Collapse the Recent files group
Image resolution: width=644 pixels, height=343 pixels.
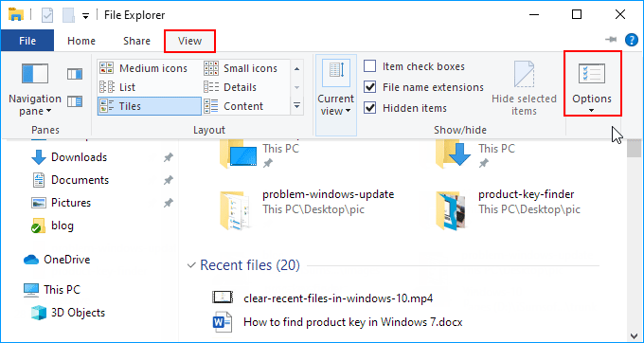coord(191,265)
